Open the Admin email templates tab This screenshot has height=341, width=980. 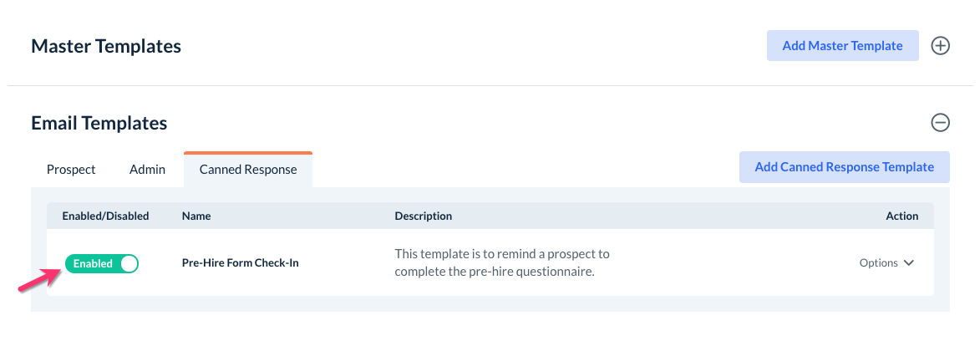pos(147,170)
